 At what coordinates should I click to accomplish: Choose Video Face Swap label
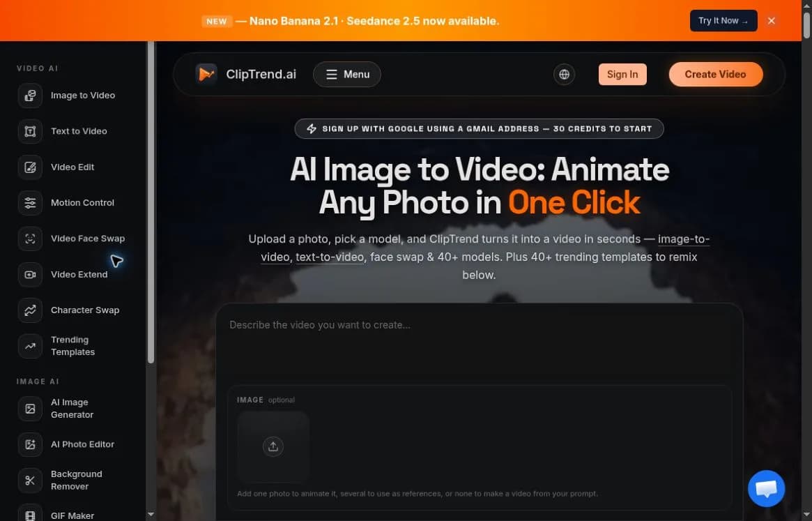(x=88, y=239)
